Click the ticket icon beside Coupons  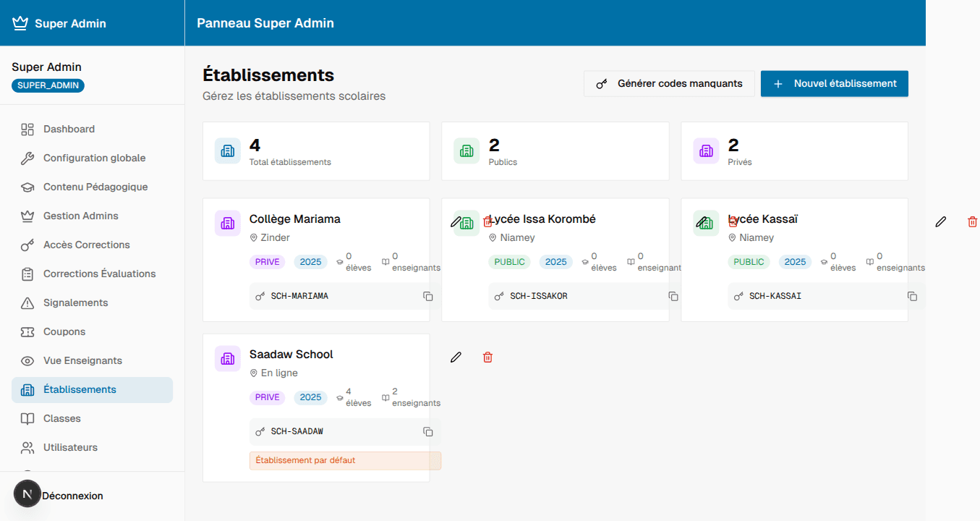coord(27,332)
